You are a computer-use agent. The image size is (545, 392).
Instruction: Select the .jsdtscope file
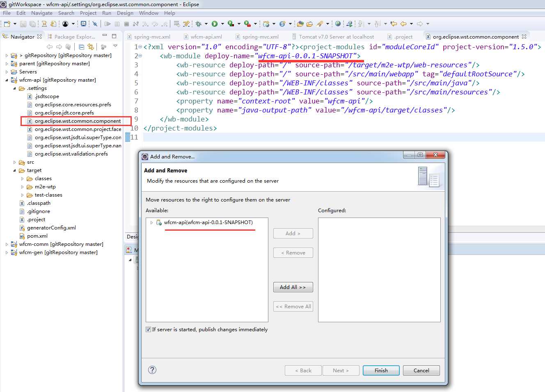point(47,96)
